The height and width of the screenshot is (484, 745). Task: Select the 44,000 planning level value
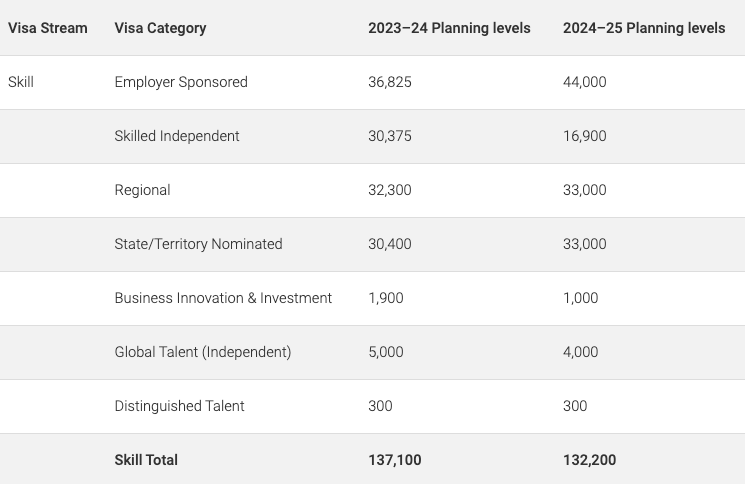coord(584,82)
